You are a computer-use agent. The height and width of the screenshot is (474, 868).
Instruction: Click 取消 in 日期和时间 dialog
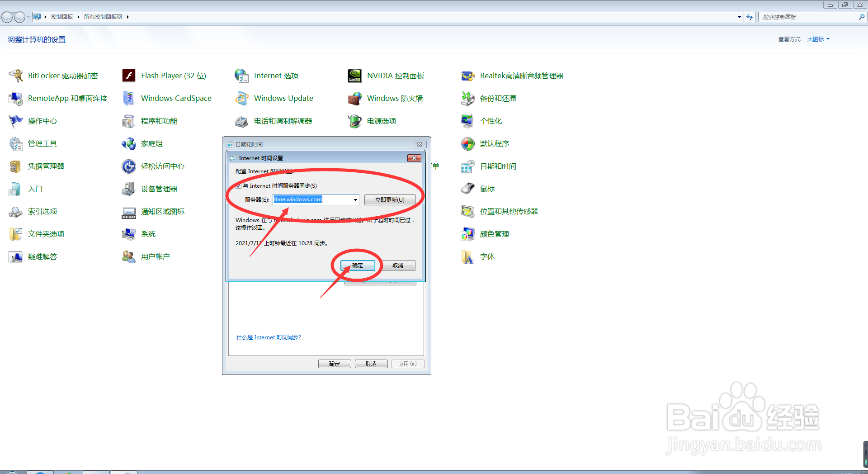(371, 364)
